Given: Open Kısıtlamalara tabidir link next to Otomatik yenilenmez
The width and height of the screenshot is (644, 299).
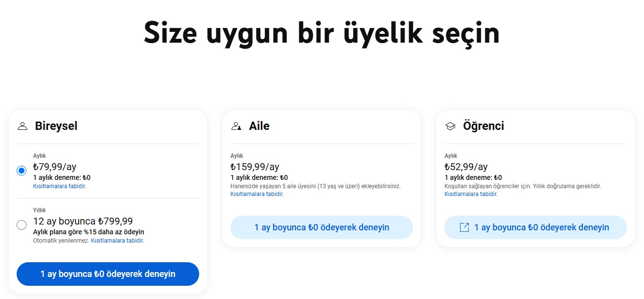Looking at the screenshot, I should click(x=117, y=241).
